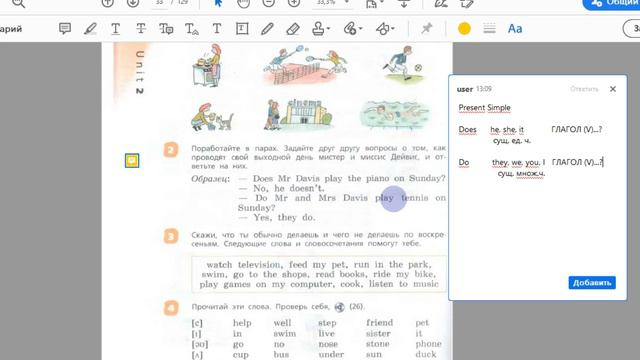Click the yellow sticky note on page
The width and height of the screenshot is (640, 360).
tap(132, 160)
